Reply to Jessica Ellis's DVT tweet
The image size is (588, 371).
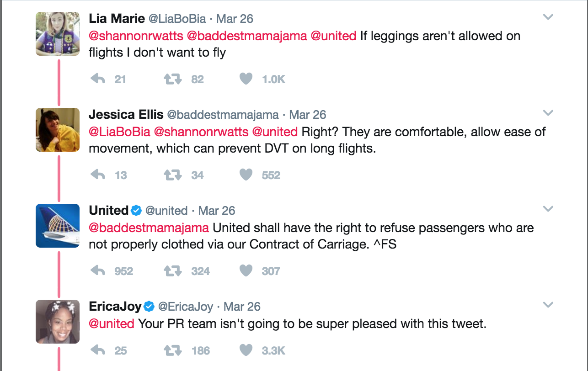98,175
